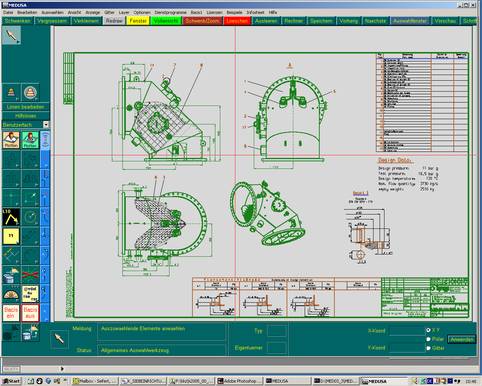The image size is (482, 386).
Task: Select the arrow pointer tool at top-left
Action: click(11, 35)
